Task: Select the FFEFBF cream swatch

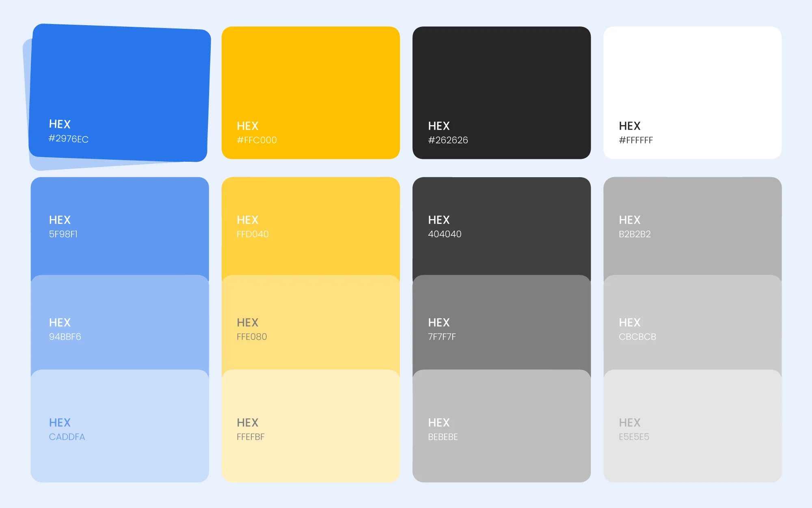Action: [311, 426]
